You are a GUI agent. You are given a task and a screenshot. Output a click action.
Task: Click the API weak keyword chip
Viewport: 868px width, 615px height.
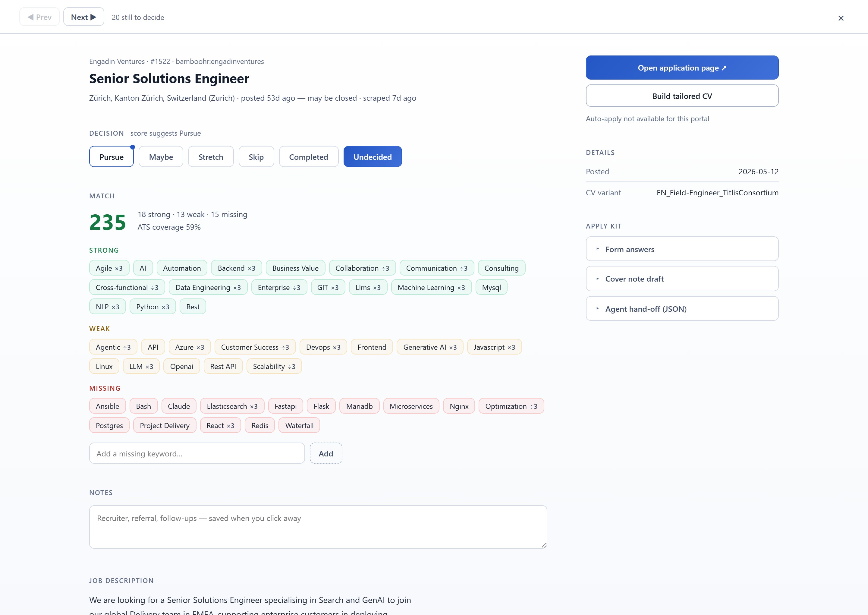coord(153,347)
